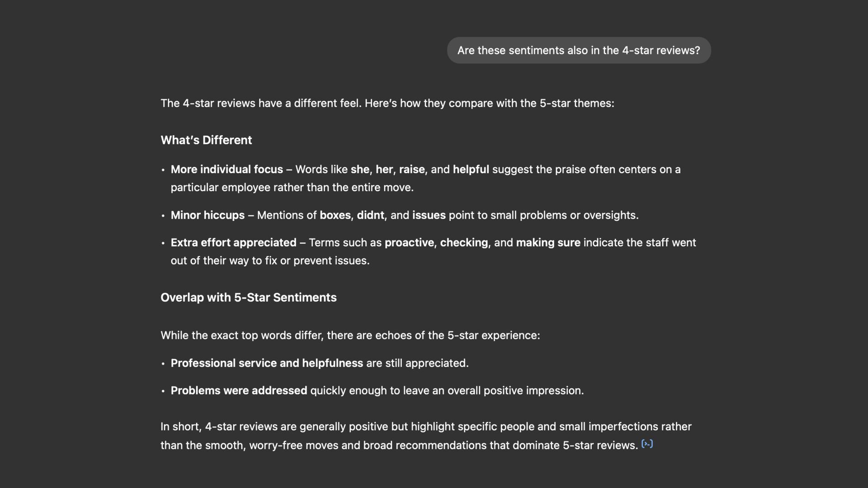Click the bold word "didnt"
This screenshot has height=488, width=868.
pos(370,215)
